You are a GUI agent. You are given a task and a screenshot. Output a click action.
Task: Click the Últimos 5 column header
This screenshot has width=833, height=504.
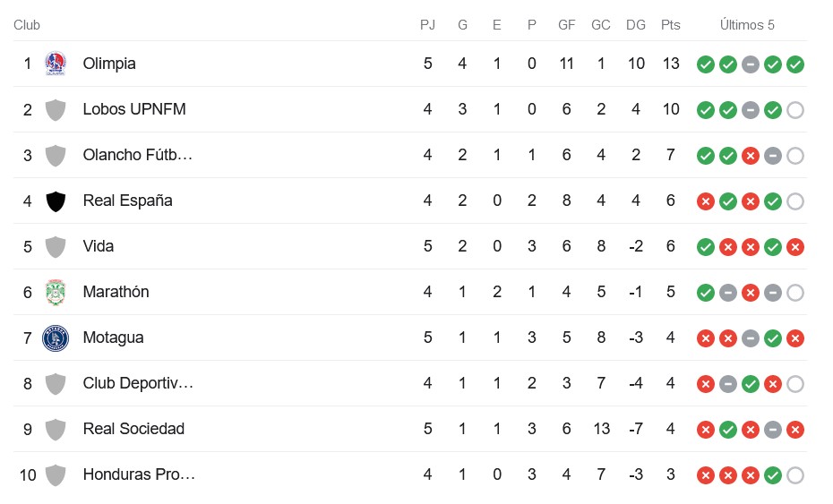(x=747, y=25)
